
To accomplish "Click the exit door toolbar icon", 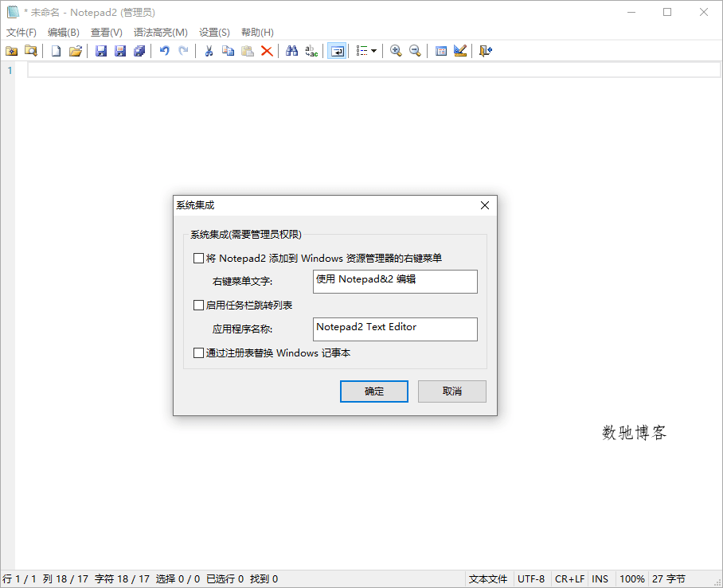I will pyautogui.click(x=486, y=51).
